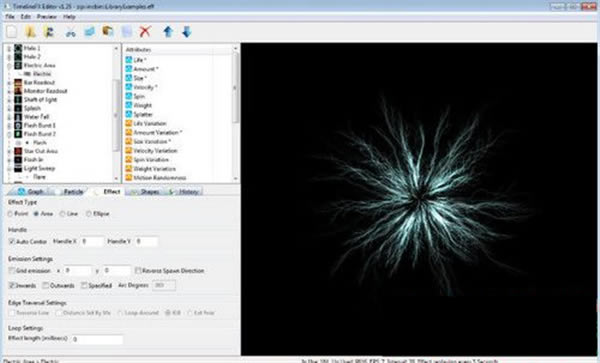Image resolution: width=600 pixels, height=363 pixels.
Task: Click the blue Move Down arrow icon
Action: pyautogui.click(x=187, y=32)
